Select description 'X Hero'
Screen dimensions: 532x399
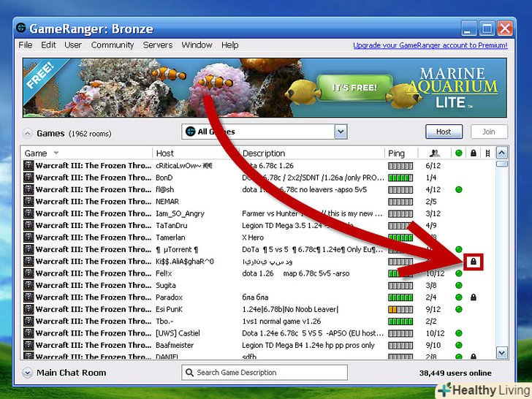pyautogui.click(x=253, y=237)
